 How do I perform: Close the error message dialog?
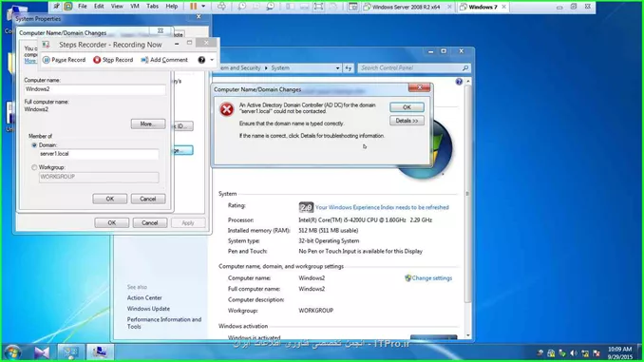(419, 87)
